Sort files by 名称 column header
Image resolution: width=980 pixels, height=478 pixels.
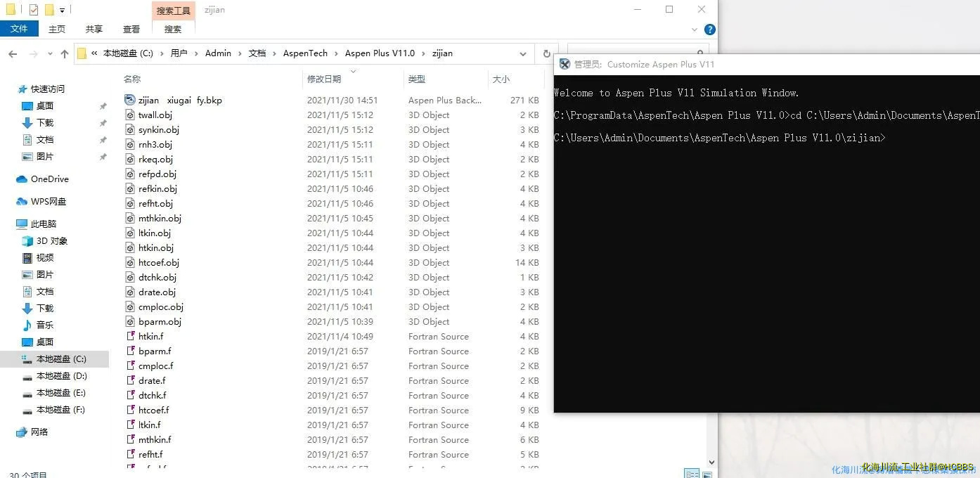pyautogui.click(x=132, y=79)
